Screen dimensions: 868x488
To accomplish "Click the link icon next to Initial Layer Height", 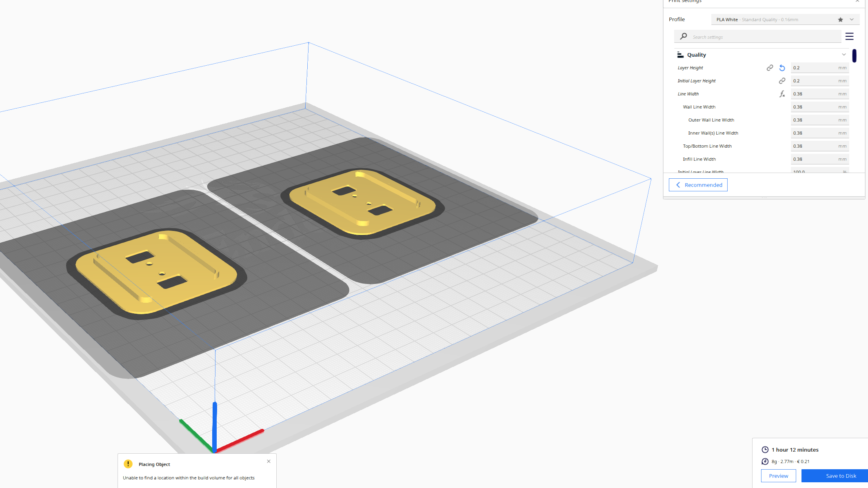I will 782,80.
